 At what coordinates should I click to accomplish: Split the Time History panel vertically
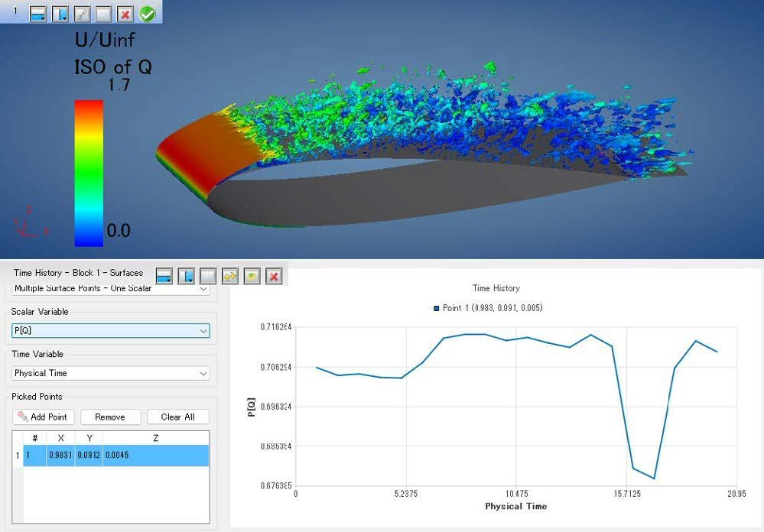186,276
